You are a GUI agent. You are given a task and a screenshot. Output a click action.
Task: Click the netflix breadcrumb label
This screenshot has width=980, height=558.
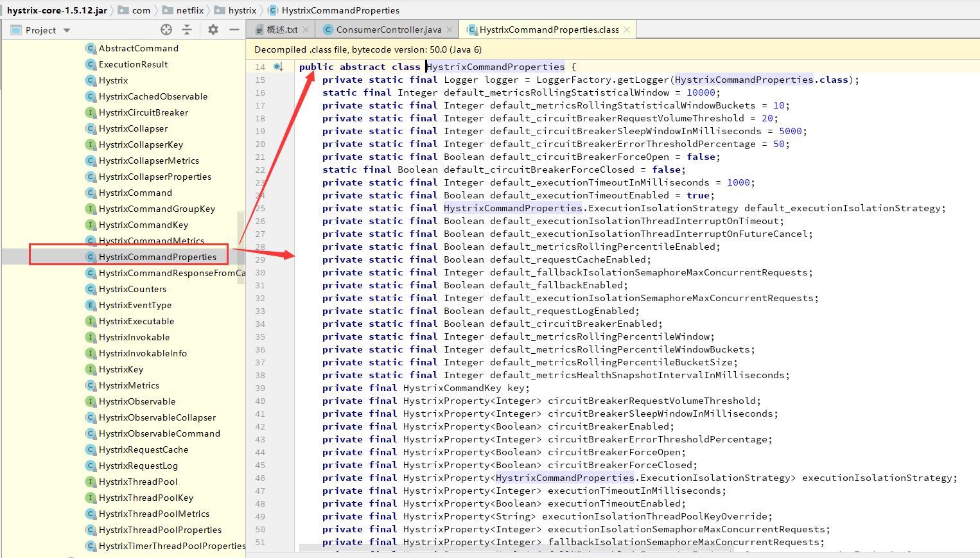tap(190, 10)
